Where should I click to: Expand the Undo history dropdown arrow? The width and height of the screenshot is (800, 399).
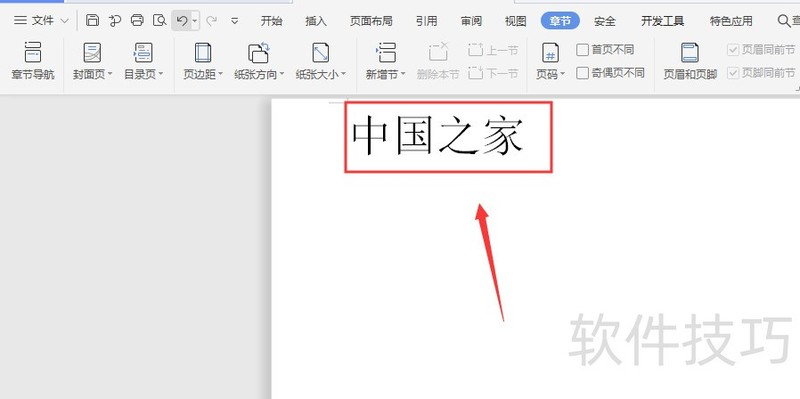click(195, 21)
